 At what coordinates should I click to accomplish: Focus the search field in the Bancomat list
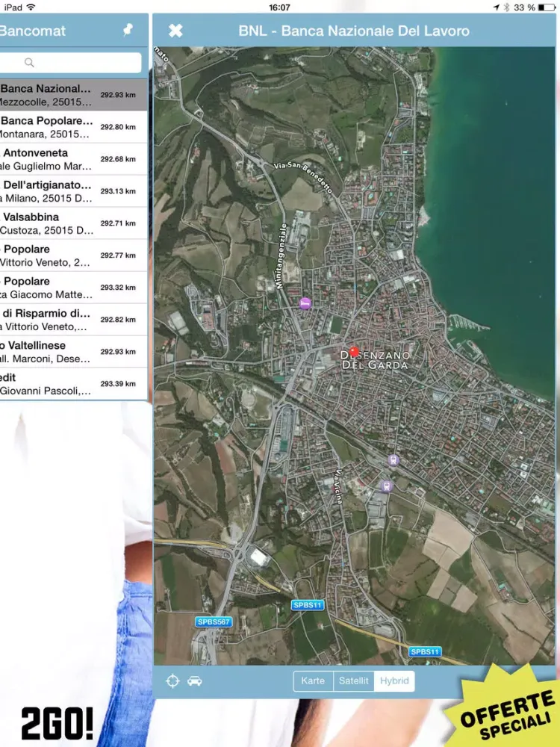[x=70, y=63]
